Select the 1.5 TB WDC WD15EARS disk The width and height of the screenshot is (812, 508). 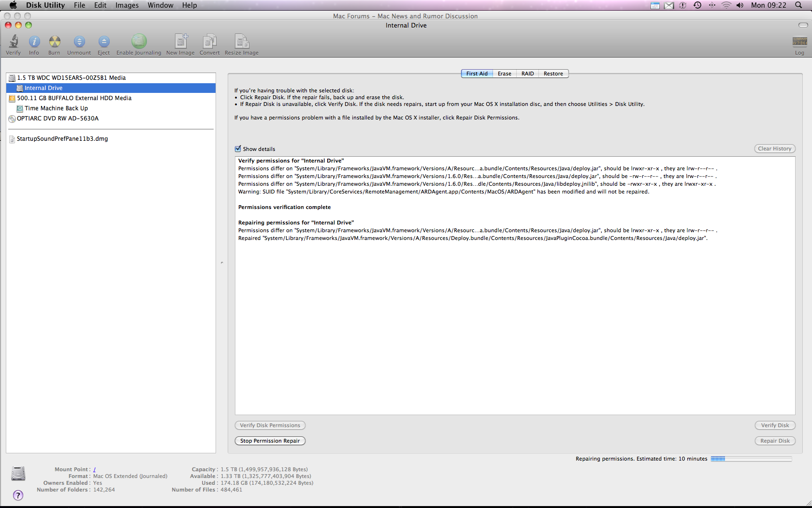point(111,78)
